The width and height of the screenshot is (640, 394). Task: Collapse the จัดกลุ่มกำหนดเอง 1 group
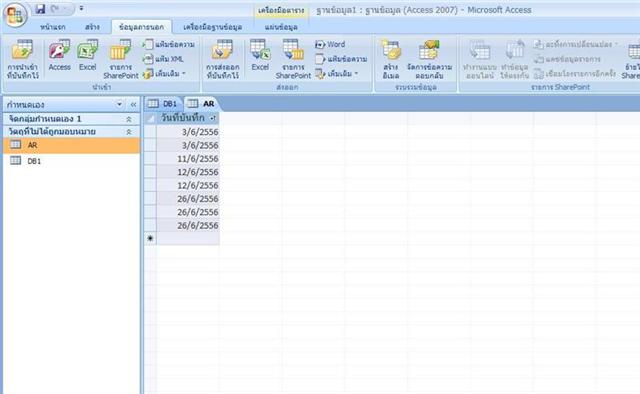pyautogui.click(x=129, y=119)
